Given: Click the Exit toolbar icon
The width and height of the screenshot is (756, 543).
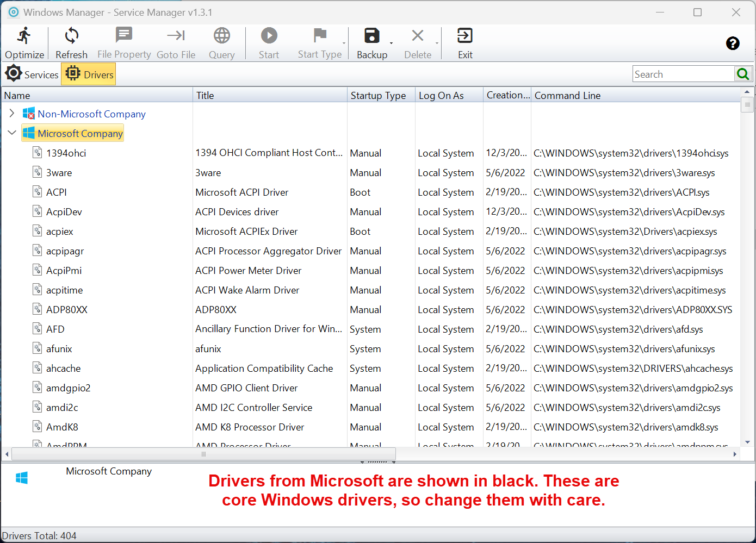Looking at the screenshot, I should click(x=465, y=36).
